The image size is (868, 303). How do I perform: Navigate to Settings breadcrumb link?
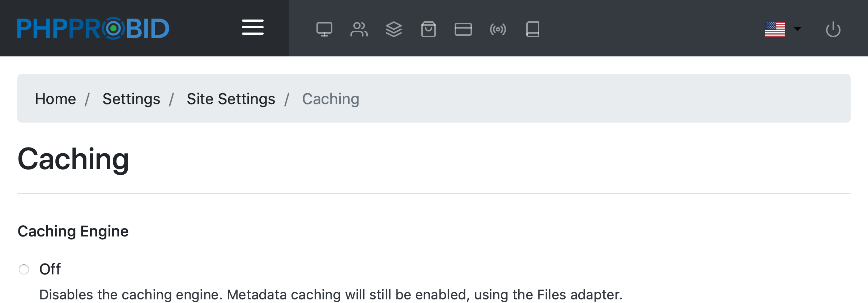(131, 99)
